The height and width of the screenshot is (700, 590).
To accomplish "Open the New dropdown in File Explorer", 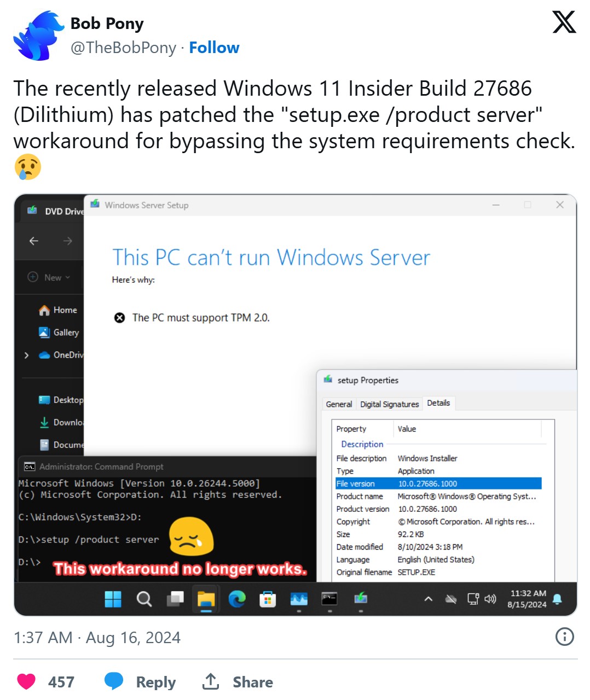I will [x=49, y=277].
